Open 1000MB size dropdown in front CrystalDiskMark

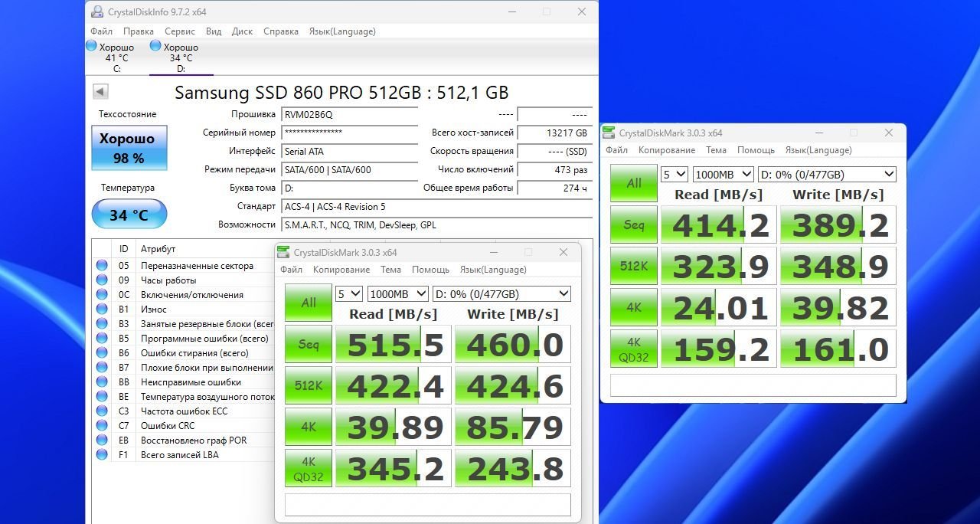398,293
